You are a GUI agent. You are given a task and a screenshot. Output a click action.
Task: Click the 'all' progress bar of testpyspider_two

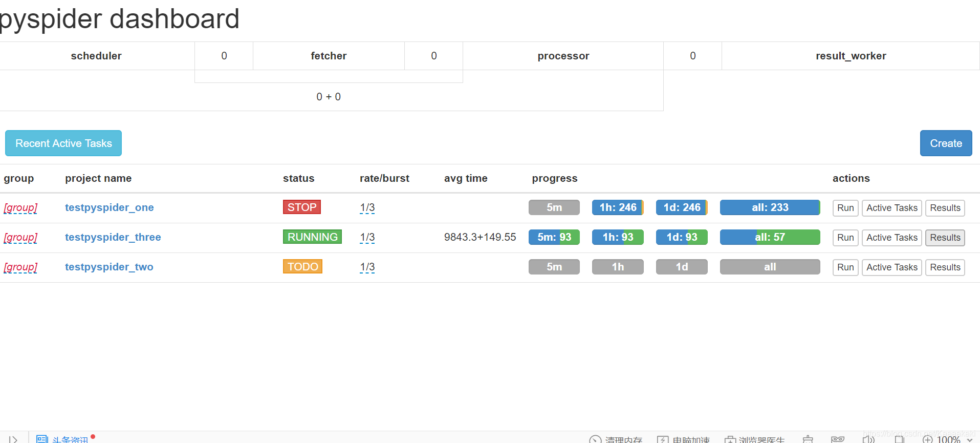[x=770, y=267]
